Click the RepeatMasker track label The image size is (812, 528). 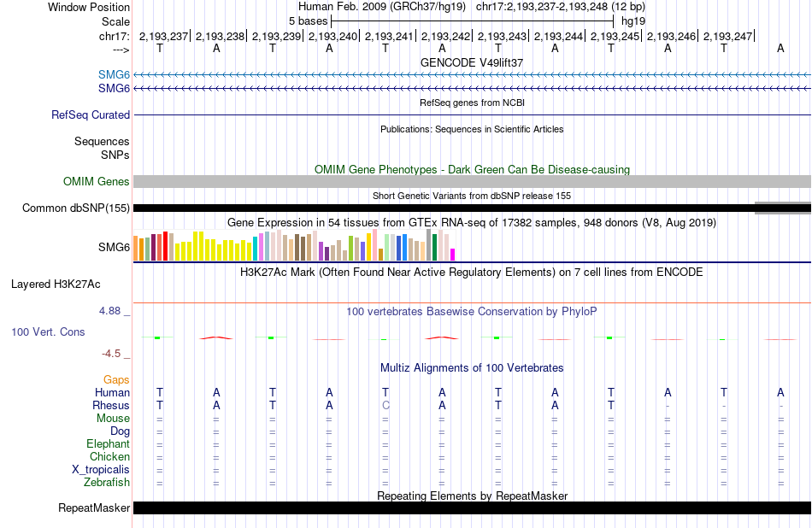tap(94, 507)
